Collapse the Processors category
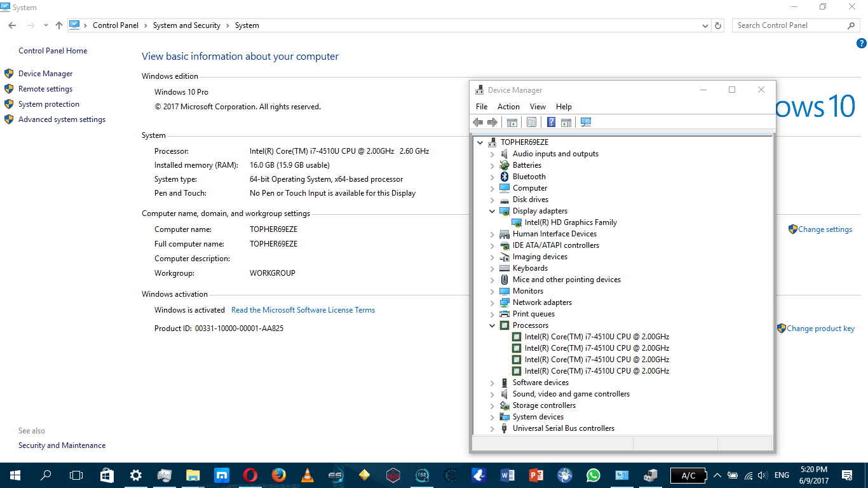The height and width of the screenshot is (488, 868). pos(492,325)
